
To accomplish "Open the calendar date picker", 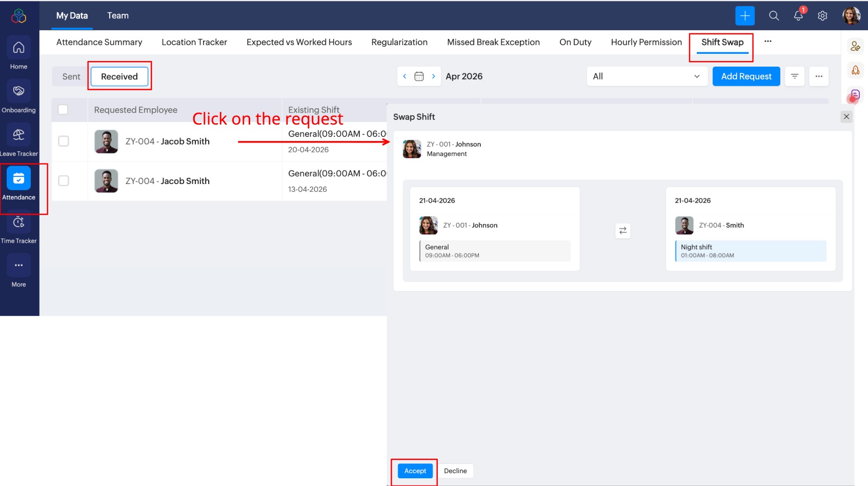I will click(x=419, y=76).
